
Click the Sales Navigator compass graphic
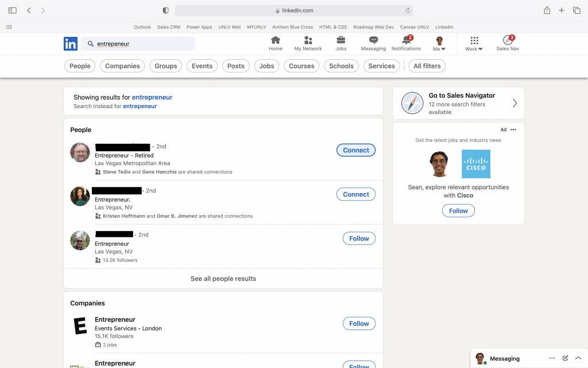412,103
